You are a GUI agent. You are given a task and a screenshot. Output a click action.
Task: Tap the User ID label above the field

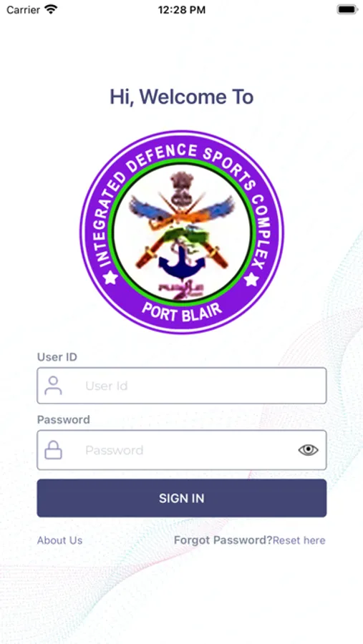point(57,357)
